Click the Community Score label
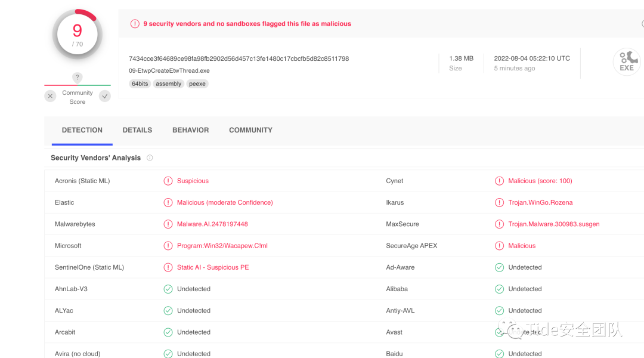The width and height of the screenshot is (644, 358). tap(77, 97)
